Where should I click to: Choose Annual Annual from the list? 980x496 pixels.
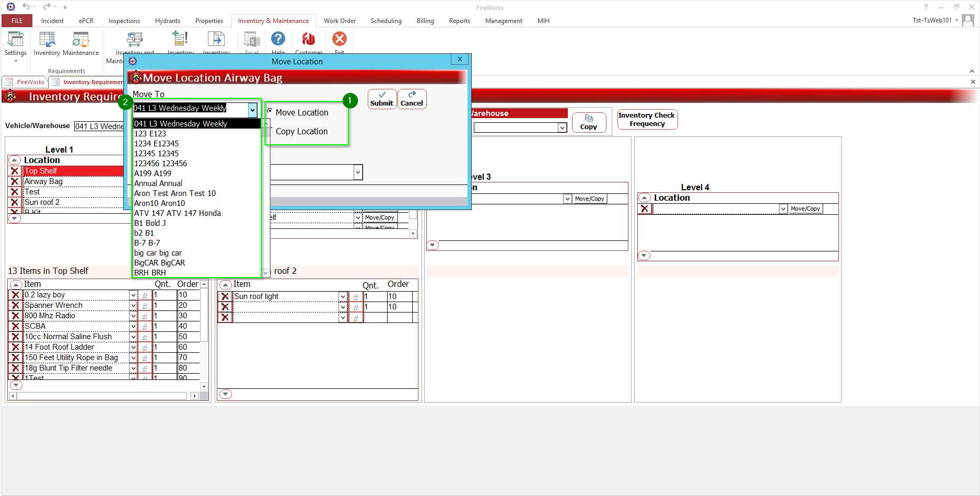point(158,183)
